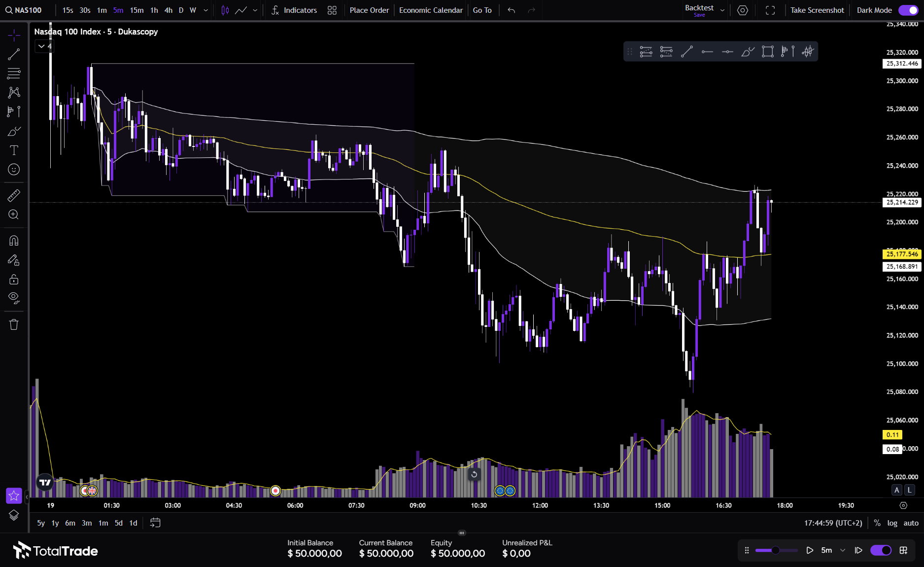Select the text annotation tool
The image size is (924, 567).
(14, 150)
